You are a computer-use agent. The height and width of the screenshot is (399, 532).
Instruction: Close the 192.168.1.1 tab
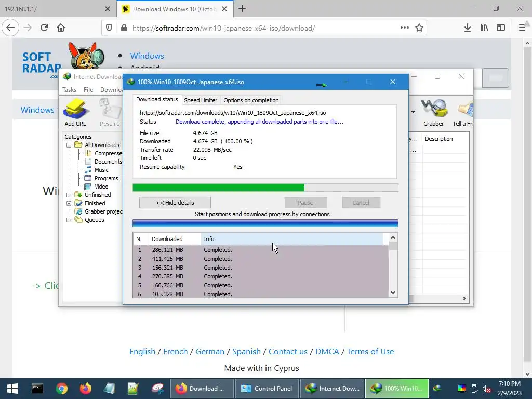[108, 9]
